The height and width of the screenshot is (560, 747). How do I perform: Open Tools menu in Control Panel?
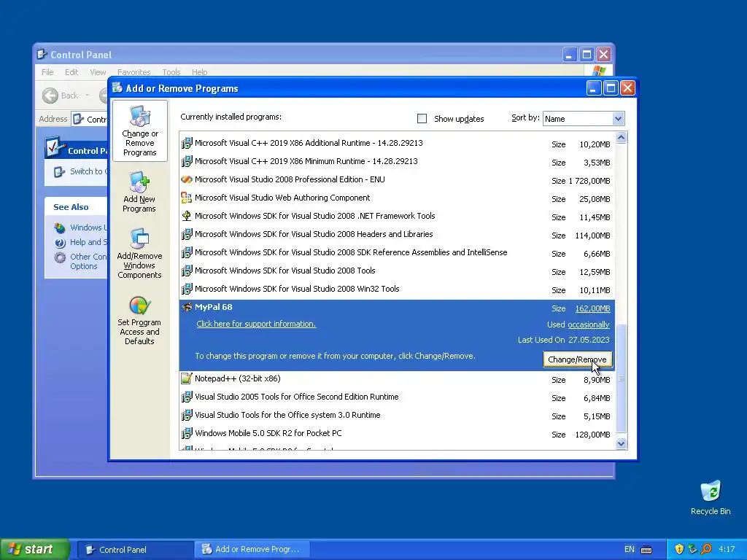[171, 72]
